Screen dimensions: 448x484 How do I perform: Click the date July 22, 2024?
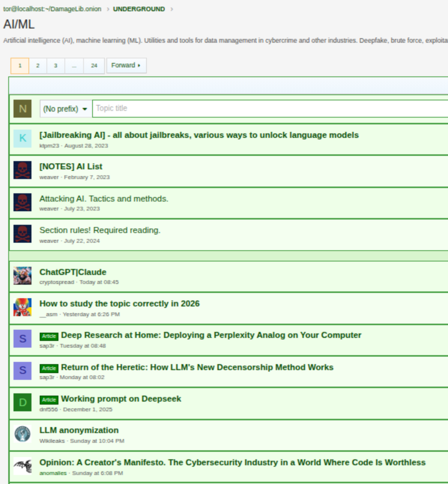point(82,241)
